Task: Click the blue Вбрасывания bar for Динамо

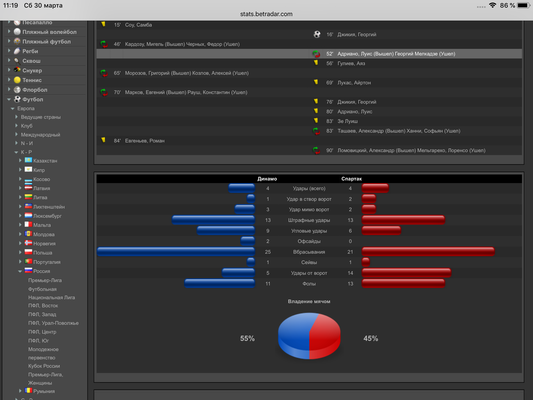Action: coord(176,251)
